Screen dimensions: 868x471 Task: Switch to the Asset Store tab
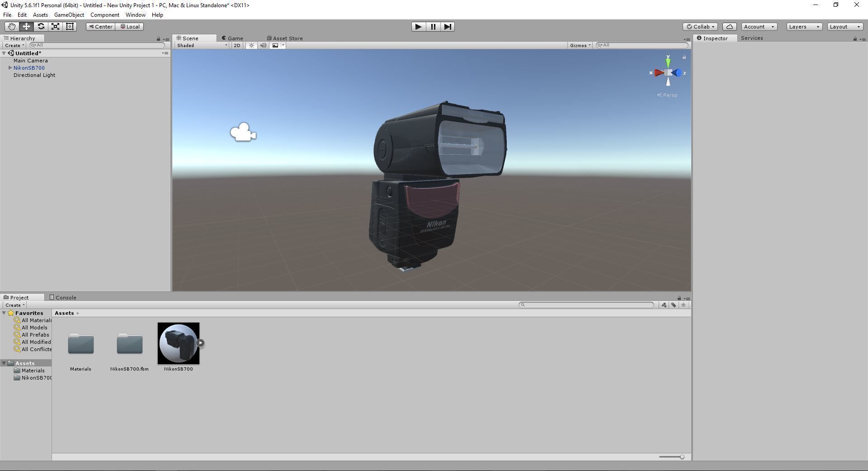(x=285, y=38)
